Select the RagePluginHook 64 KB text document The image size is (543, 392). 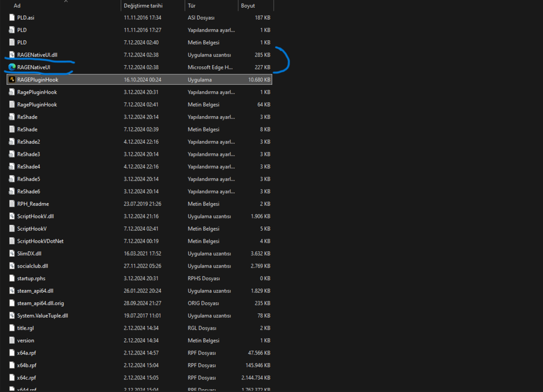coord(139,105)
